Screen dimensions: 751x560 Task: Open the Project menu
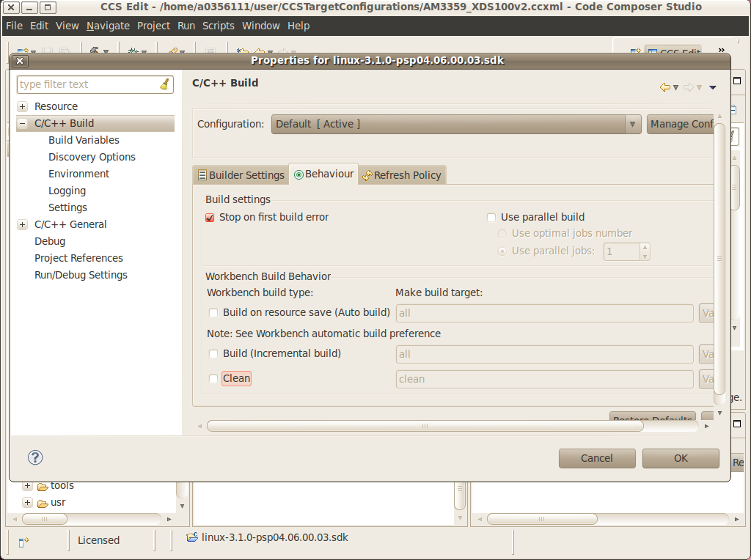coord(153,25)
